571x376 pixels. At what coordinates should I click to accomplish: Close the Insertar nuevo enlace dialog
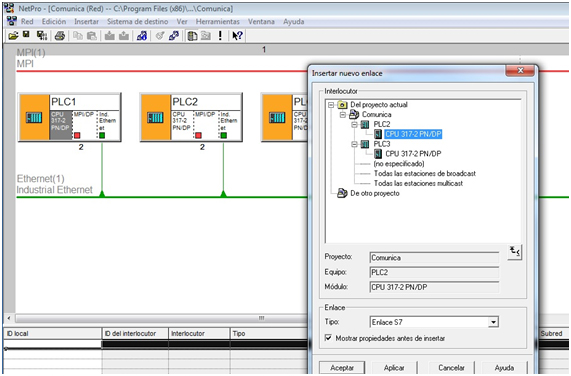(x=520, y=71)
